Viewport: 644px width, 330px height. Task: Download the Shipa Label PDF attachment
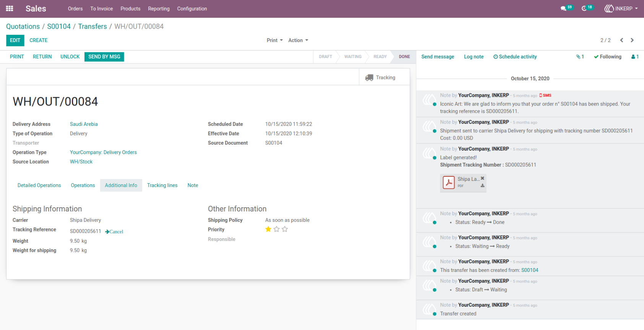[482, 185]
